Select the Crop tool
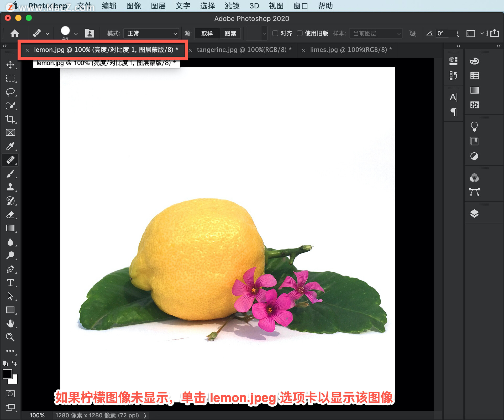The height and width of the screenshot is (420, 504). 10,119
